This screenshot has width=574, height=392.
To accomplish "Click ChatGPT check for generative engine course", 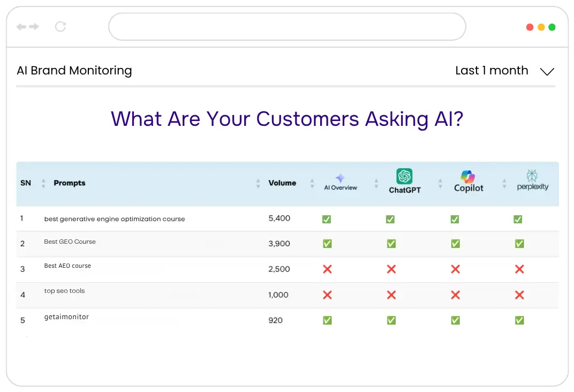I will [x=390, y=219].
